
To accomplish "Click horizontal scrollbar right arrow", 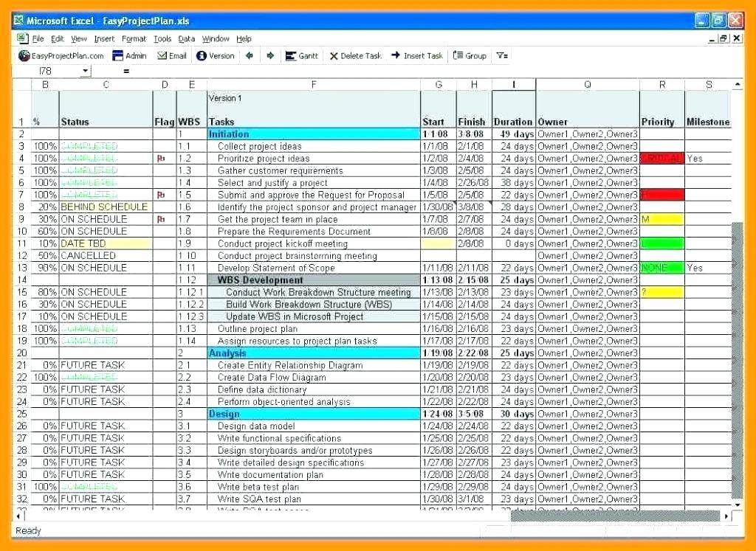I will coord(726,516).
